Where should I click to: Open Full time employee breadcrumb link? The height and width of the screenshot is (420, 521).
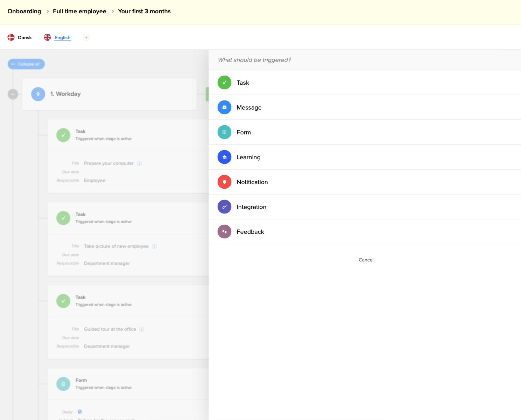[x=79, y=11]
